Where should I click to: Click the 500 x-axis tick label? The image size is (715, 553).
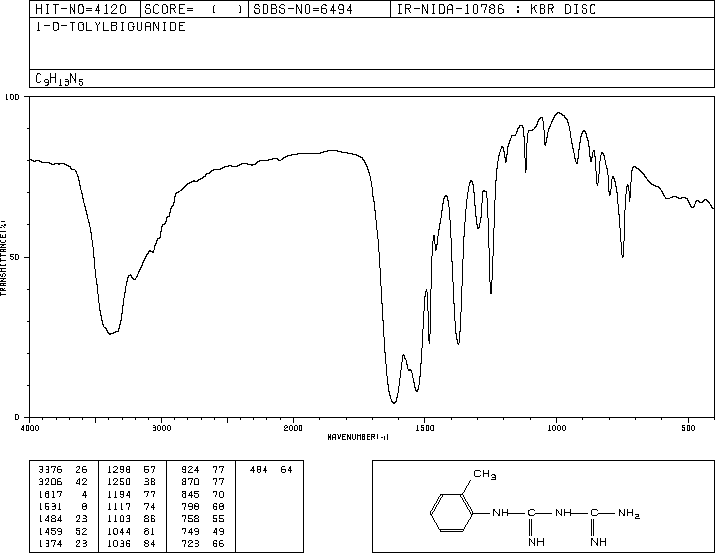[x=688, y=428]
